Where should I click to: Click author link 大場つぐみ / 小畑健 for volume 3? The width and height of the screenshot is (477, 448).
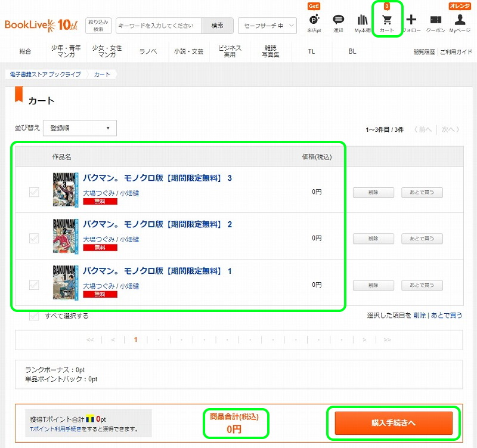(x=111, y=193)
